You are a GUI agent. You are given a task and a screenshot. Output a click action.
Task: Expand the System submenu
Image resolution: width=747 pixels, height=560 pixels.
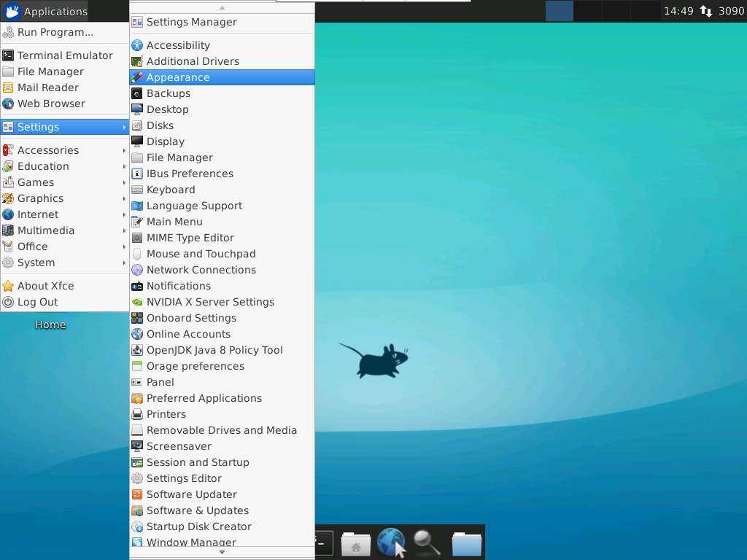pos(65,262)
